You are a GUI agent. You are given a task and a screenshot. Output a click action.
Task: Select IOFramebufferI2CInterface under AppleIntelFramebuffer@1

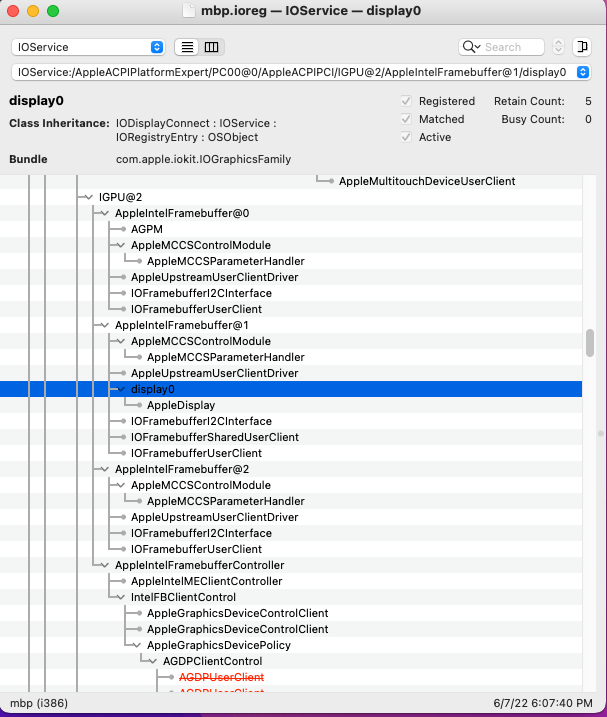291,421
